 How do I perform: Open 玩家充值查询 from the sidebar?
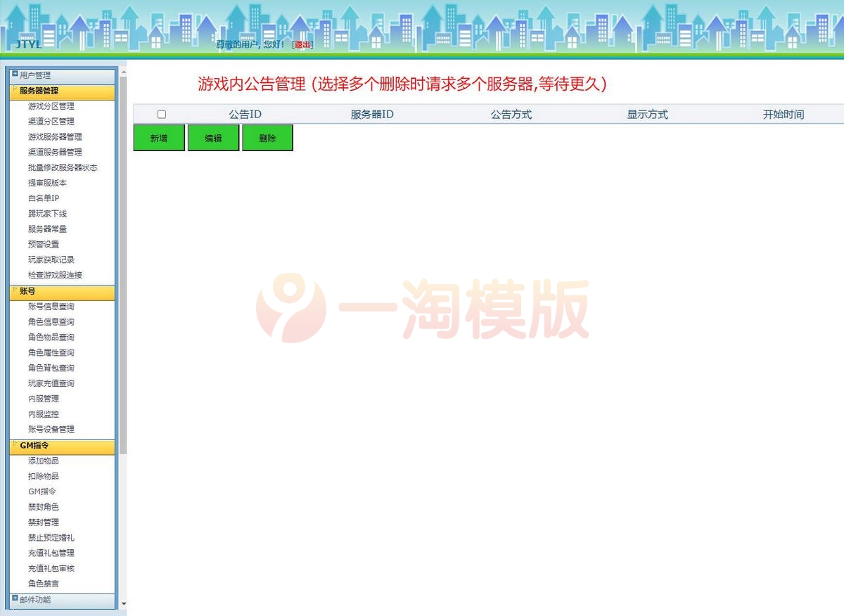coord(49,383)
